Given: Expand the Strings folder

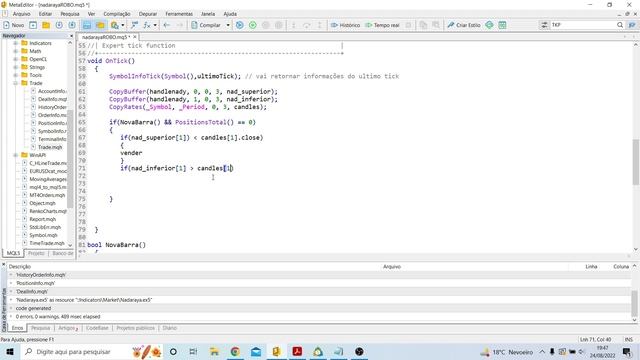Looking at the screenshot, I should [16, 67].
